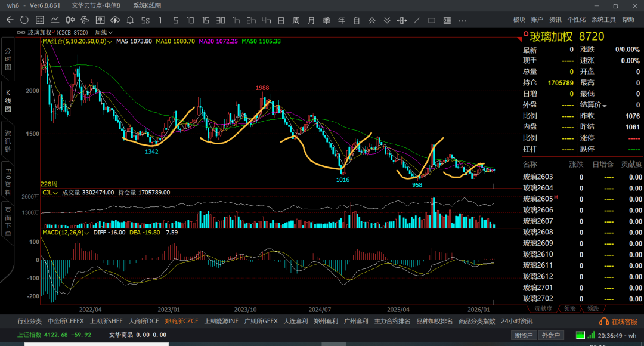Select the line drawing tool
Screen dimensions: 644x346
(417, 20)
